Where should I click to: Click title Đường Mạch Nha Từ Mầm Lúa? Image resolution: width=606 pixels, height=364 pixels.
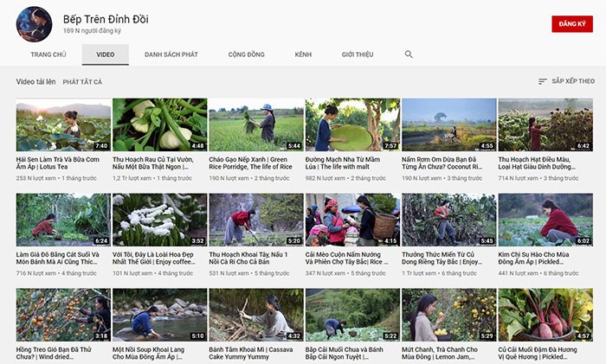click(x=343, y=163)
